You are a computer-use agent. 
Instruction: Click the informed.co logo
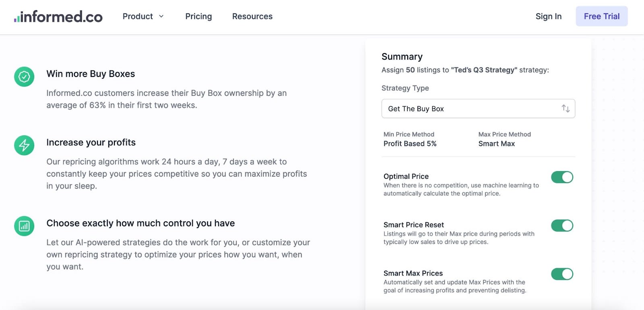pos(58,17)
